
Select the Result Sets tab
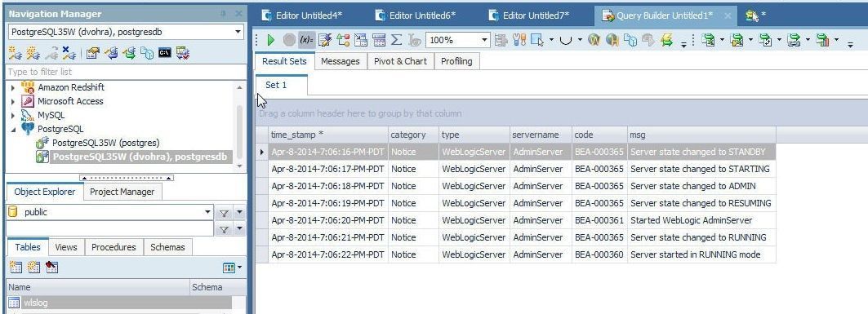pyautogui.click(x=284, y=61)
